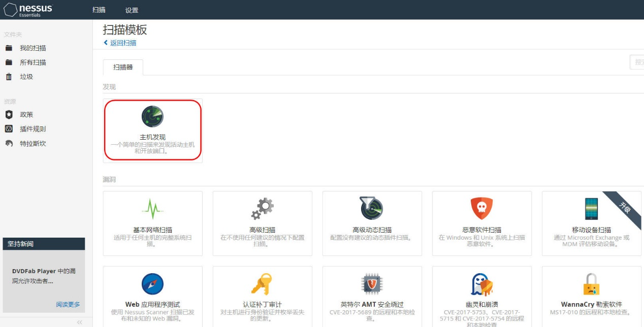Click the ghost icon for 幽灵和崩溃
644x327 pixels.
pos(481,284)
